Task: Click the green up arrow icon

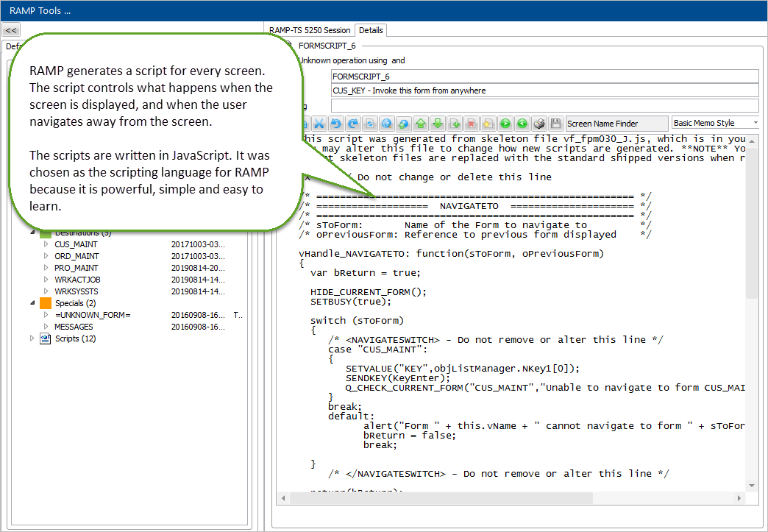Action: [420, 124]
